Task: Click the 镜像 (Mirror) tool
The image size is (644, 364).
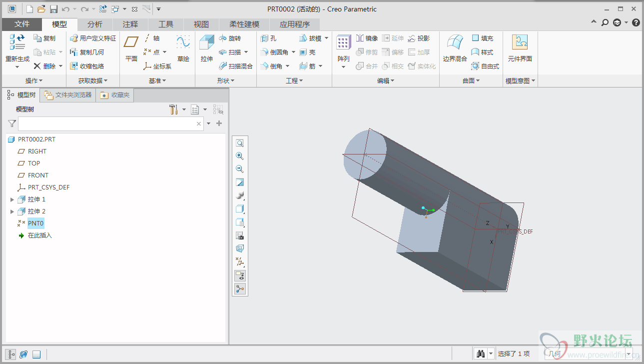Action: click(367, 38)
